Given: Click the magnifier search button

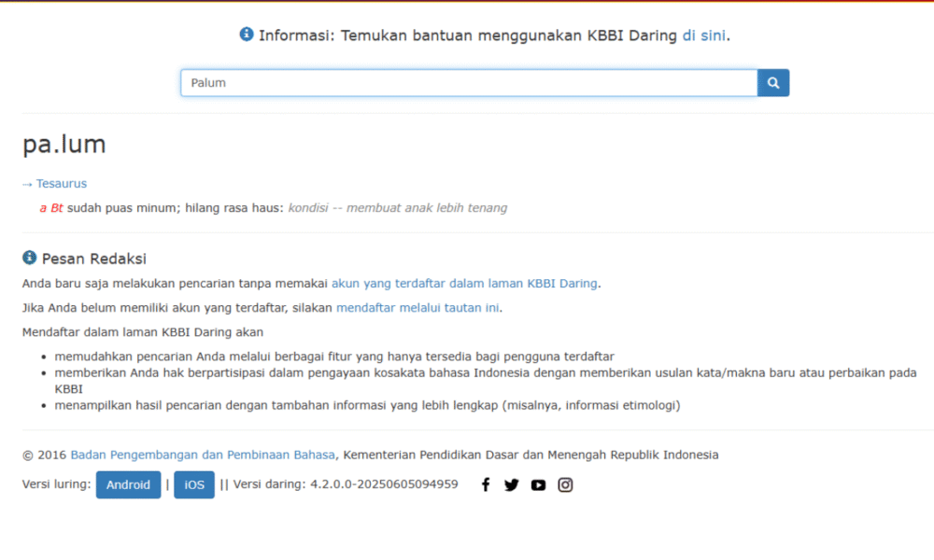Looking at the screenshot, I should click(773, 83).
